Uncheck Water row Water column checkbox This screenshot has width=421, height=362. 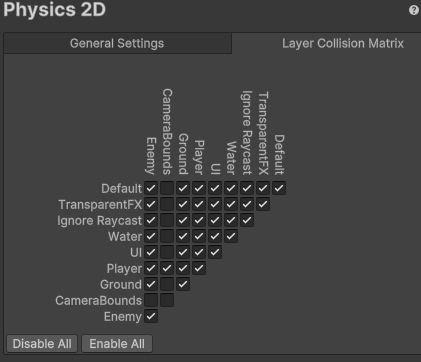[231, 236]
